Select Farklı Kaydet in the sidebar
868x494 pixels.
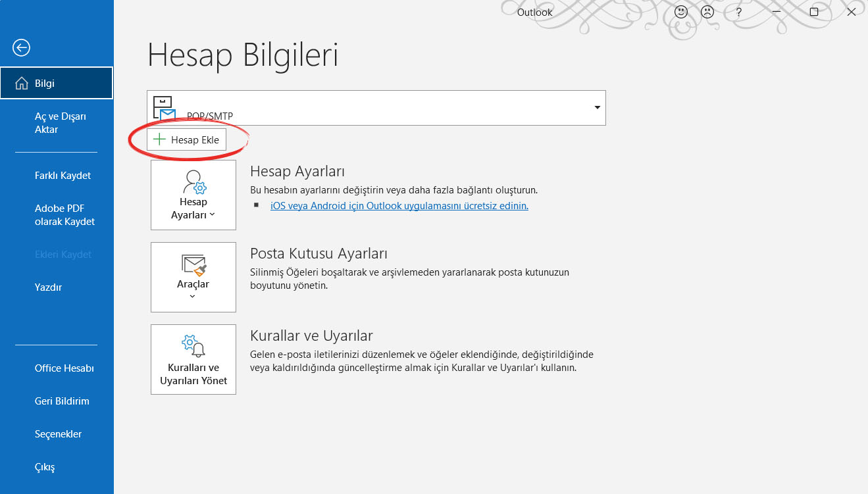(x=63, y=176)
